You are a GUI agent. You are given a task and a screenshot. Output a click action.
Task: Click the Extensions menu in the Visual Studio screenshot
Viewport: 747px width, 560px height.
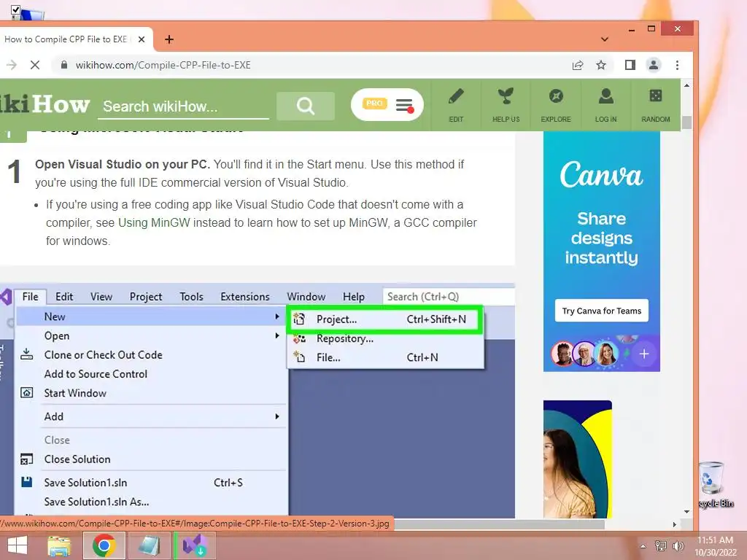[x=245, y=297]
